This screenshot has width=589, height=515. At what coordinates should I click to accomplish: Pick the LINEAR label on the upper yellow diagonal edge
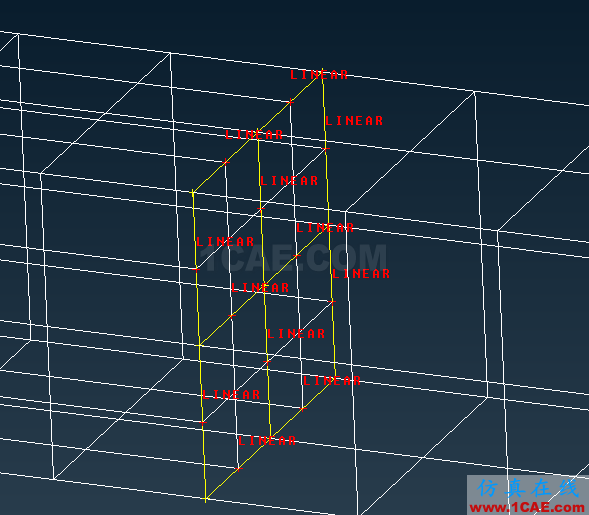click(x=254, y=134)
